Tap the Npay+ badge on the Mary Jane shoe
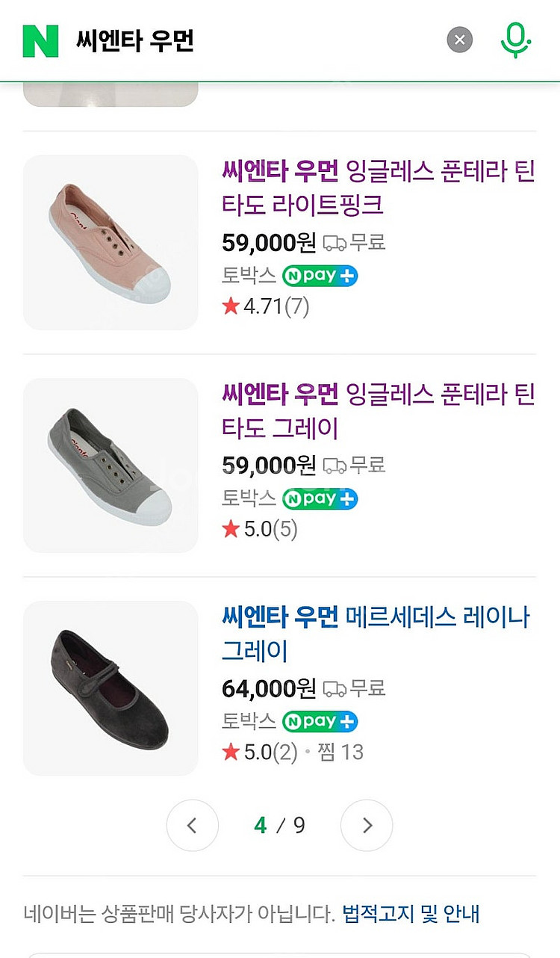The image size is (560, 958). (x=320, y=721)
